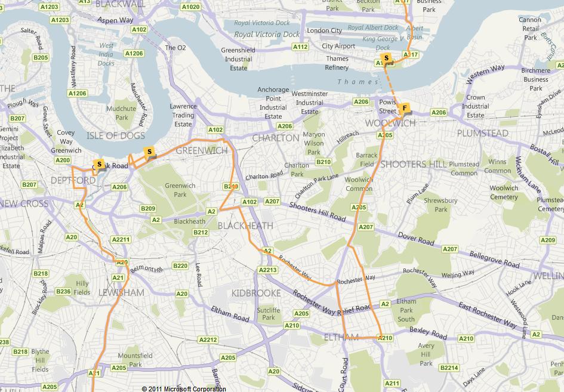
Task: Select the S marker on Creek Road, Deptford
Action: (x=99, y=165)
